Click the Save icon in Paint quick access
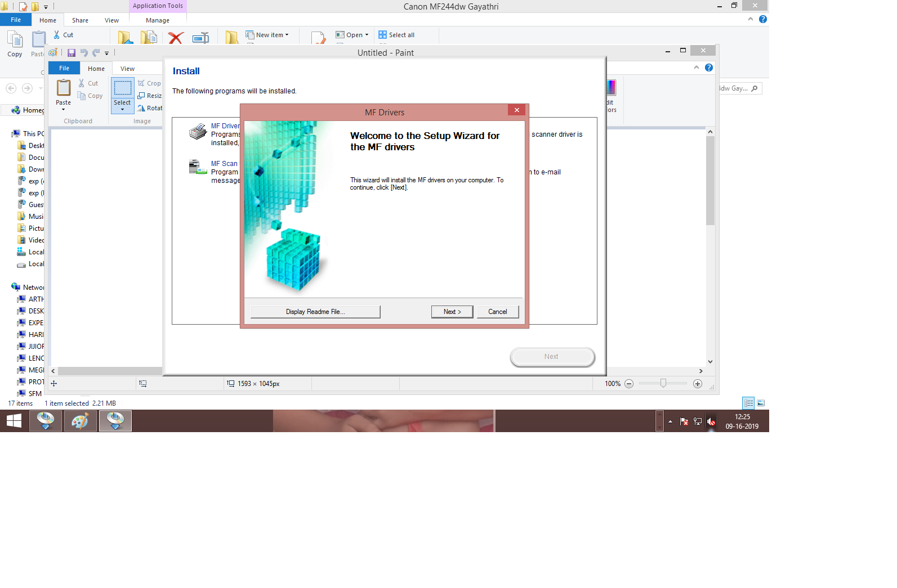 pos(72,53)
